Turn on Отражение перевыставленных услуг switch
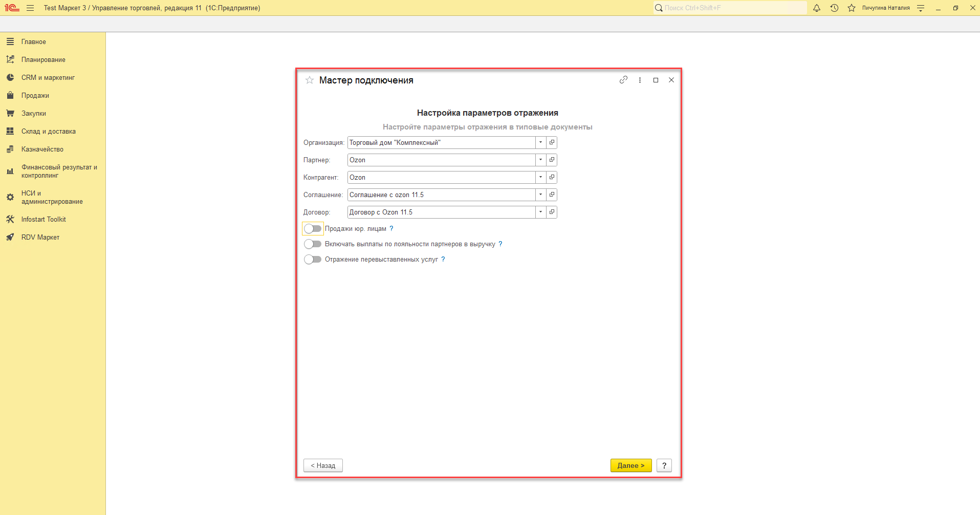This screenshot has height=515, width=980. (313, 260)
